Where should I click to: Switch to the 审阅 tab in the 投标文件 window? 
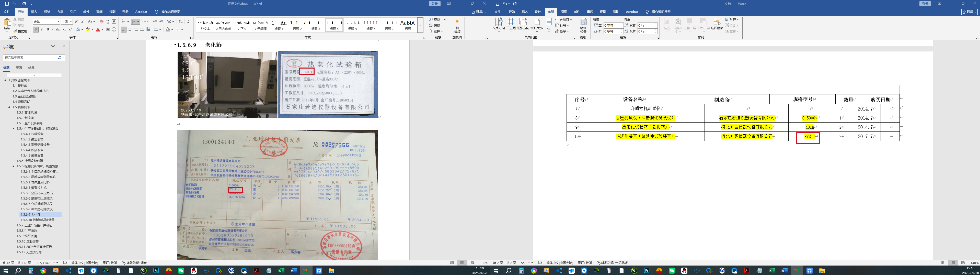(99, 12)
